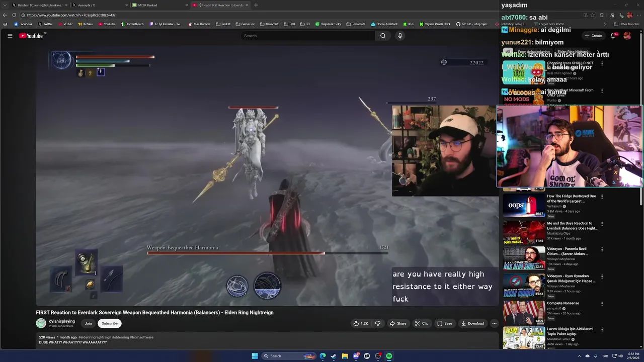This screenshot has height=362, width=644.
Task: Dislike the video
Action: [378, 323]
